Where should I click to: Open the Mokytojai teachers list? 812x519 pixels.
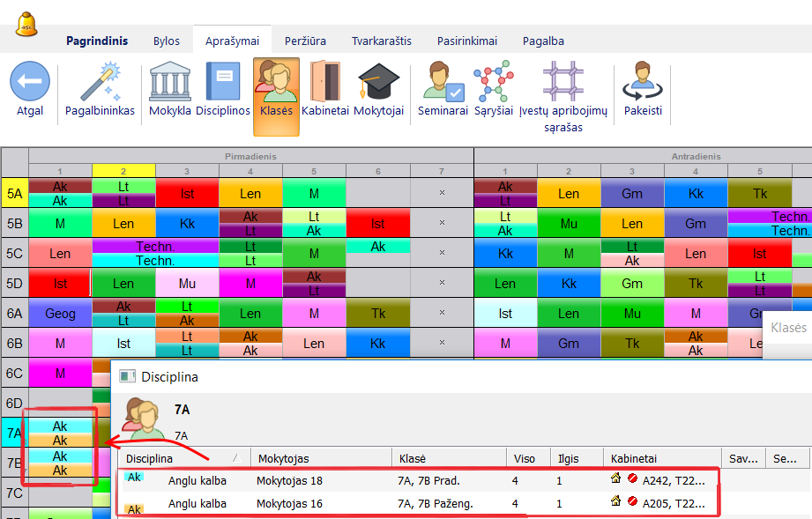[x=378, y=82]
